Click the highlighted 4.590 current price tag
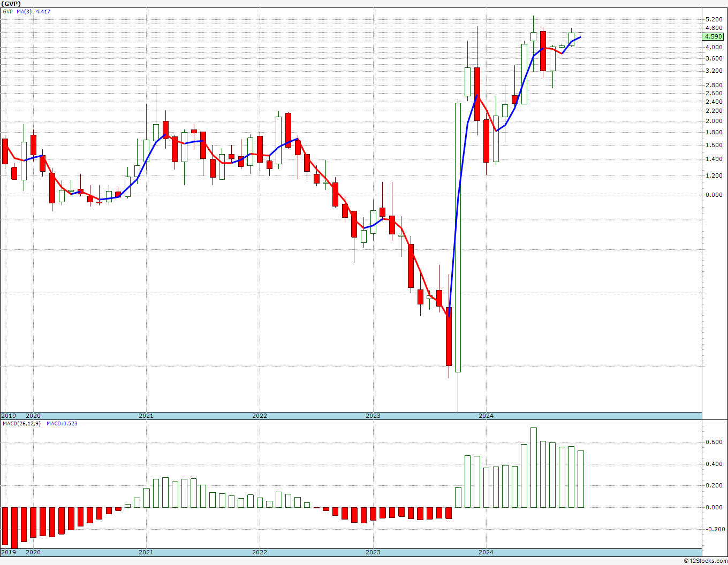The height and width of the screenshot is (565, 728). (713, 36)
